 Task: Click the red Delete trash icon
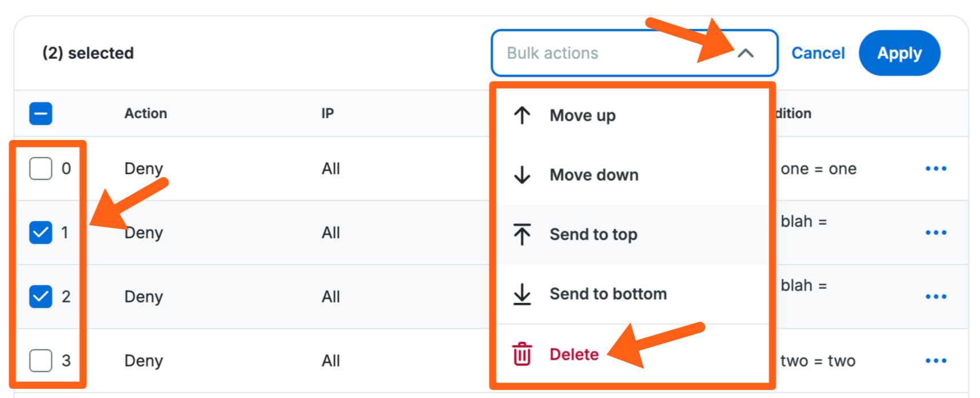coord(522,354)
